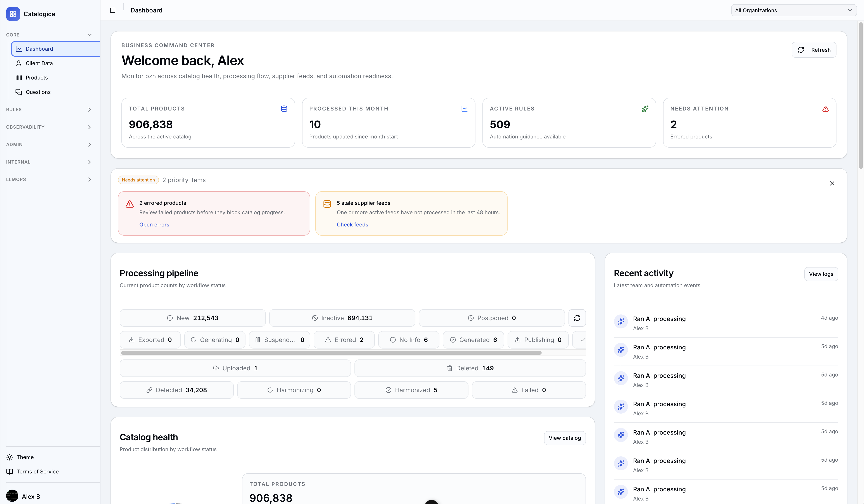
Task: Select the Generating 0 status chip
Action: [x=215, y=340]
